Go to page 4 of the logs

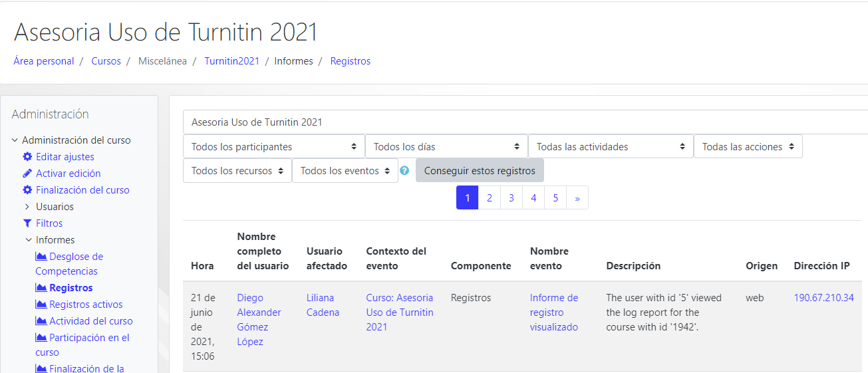(533, 198)
